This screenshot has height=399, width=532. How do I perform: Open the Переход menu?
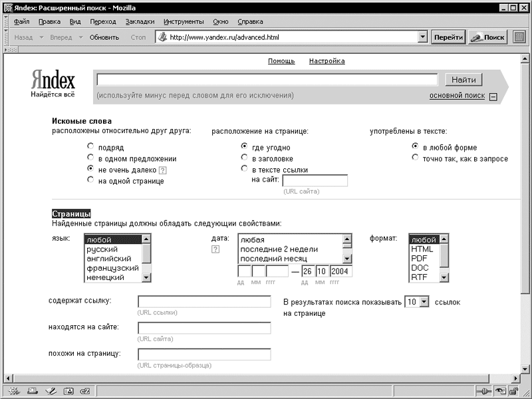click(x=103, y=22)
